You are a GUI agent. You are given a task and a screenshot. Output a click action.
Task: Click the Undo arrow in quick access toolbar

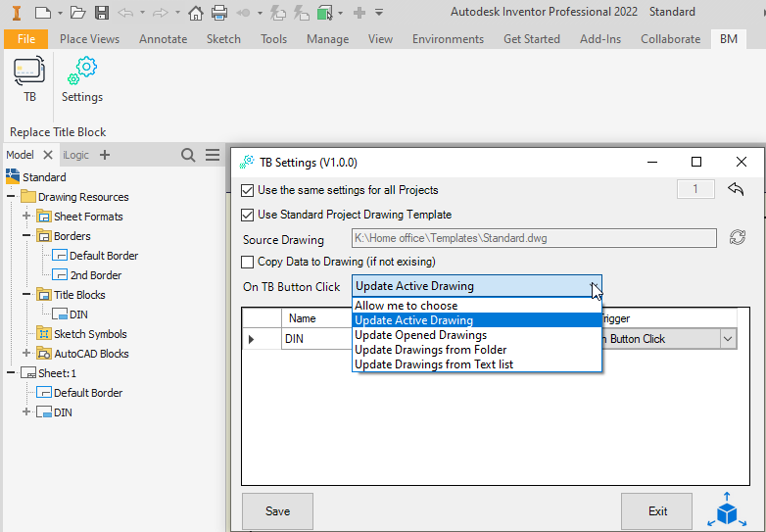tap(125, 12)
